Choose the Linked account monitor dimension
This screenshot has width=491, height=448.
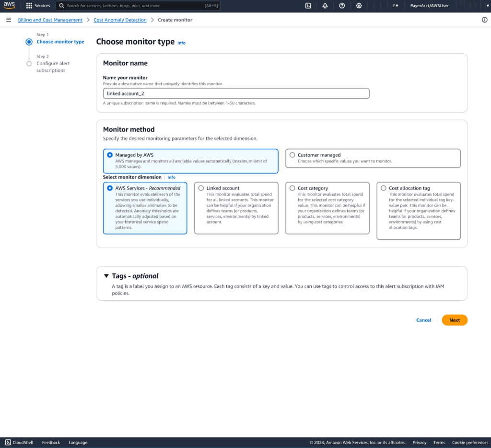click(x=201, y=188)
